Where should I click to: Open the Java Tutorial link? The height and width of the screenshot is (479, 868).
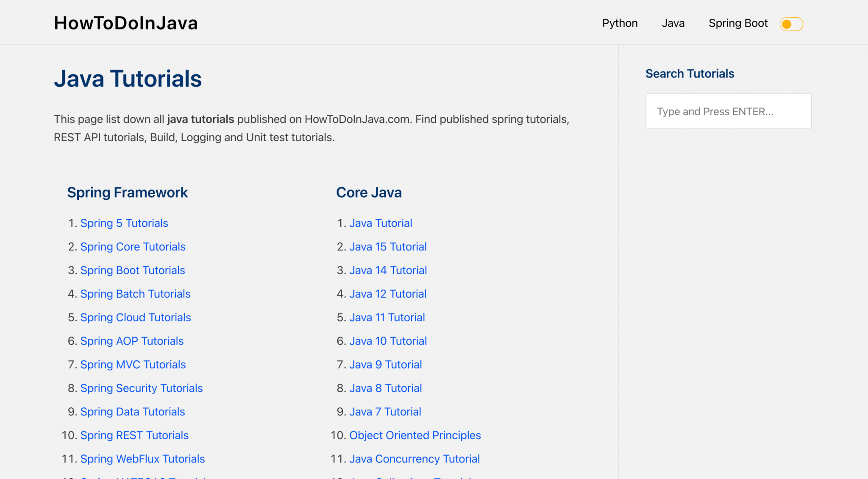click(x=381, y=223)
